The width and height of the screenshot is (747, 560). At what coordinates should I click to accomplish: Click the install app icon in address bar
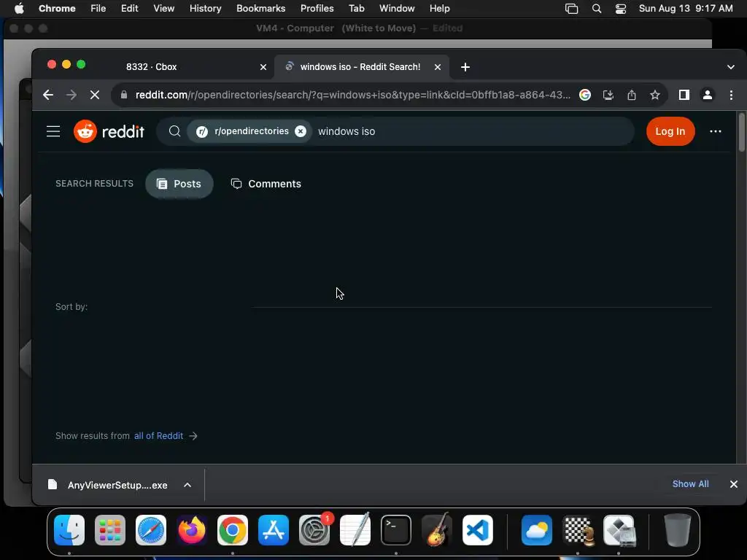tap(608, 95)
